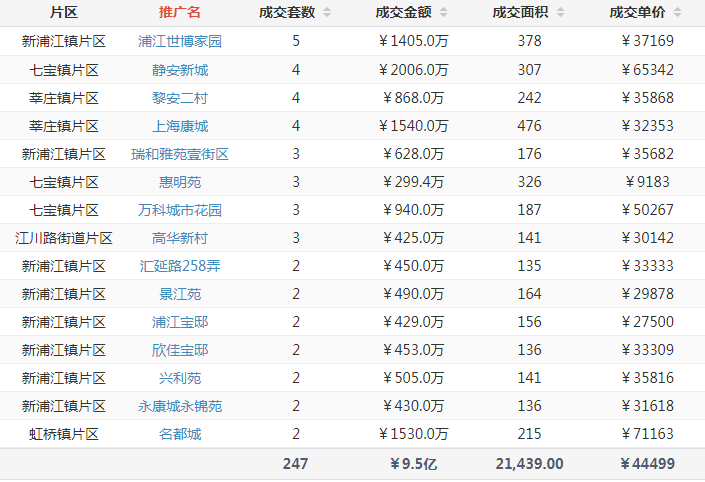705x482 pixels.
Task: Open the 浦江世博家园 link
Action: 180,41
